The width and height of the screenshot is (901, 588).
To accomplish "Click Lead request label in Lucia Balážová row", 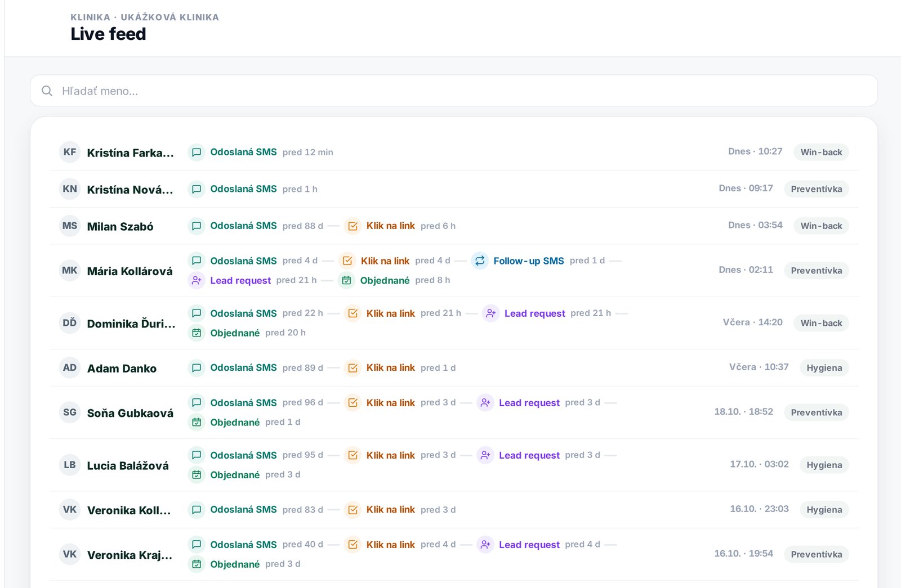I will click(x=529, y=455).
